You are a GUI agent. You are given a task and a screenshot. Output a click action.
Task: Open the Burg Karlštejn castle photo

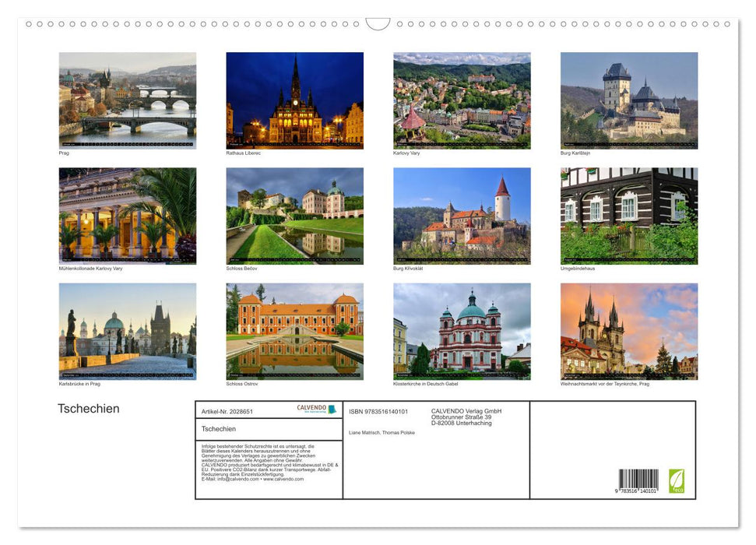pyautogui.click(x=630, y=100)
